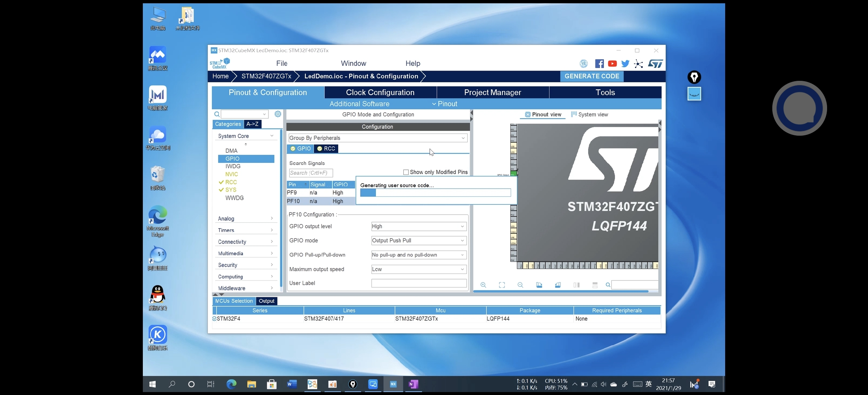Image resolution: width=868 pixels, height=395 pixels.
Task: Switch to Project Manager tab
Action: [492, 93]
